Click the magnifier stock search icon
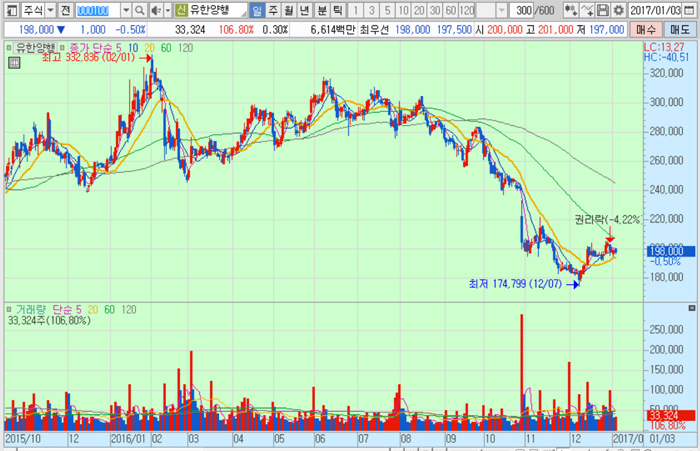 139,10
